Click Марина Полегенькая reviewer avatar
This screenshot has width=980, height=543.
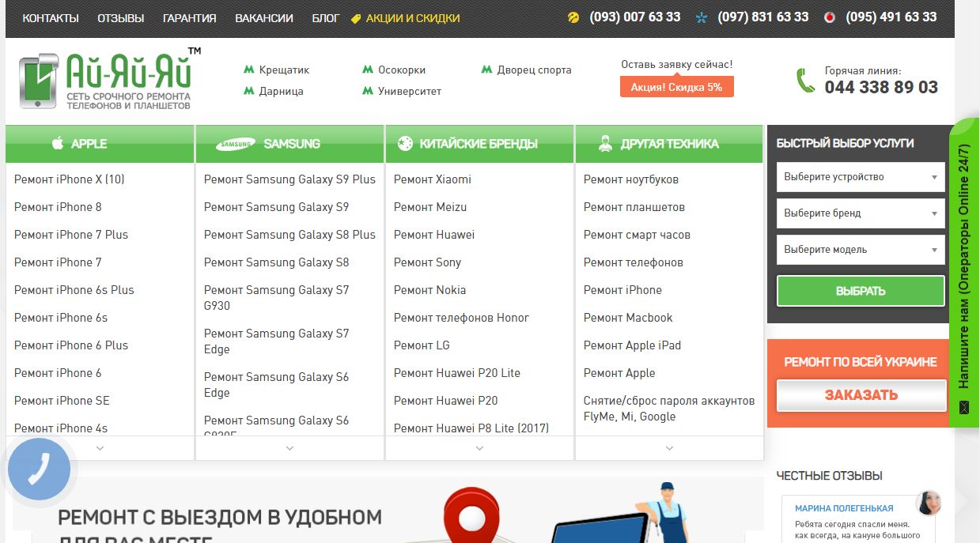tap(929, 503)
